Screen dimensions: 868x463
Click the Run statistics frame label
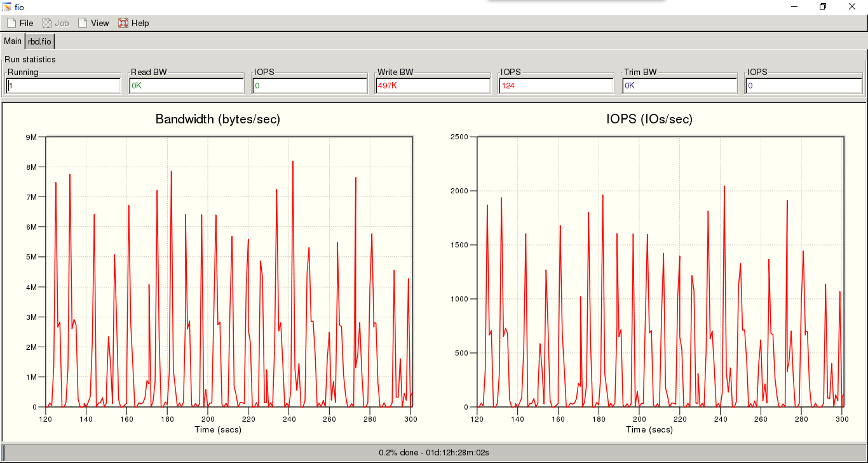pos(30,59)
